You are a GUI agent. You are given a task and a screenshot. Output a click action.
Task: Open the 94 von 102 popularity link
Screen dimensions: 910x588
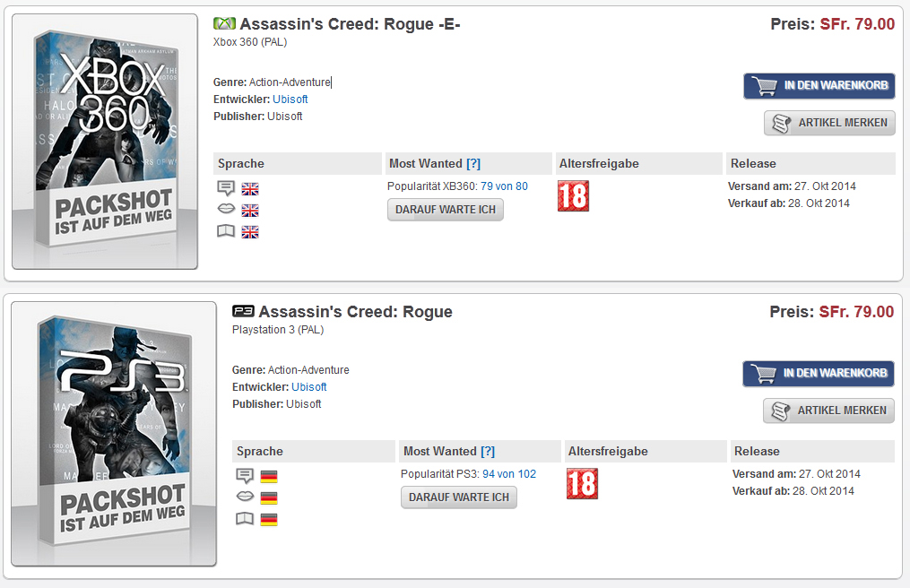pyautogui.click(x=509, y=474)
